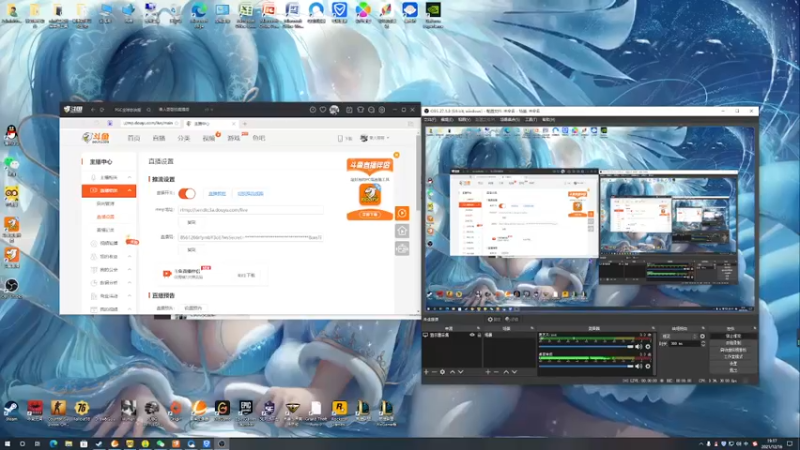Open 游戏 in Douyu navigation bar
The image size is (800, 450).
coord(234,138)
